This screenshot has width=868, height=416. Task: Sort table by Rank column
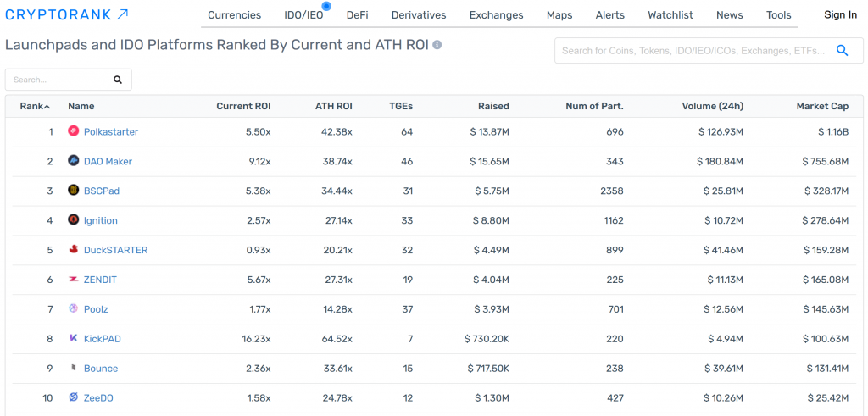pos(36,106)
